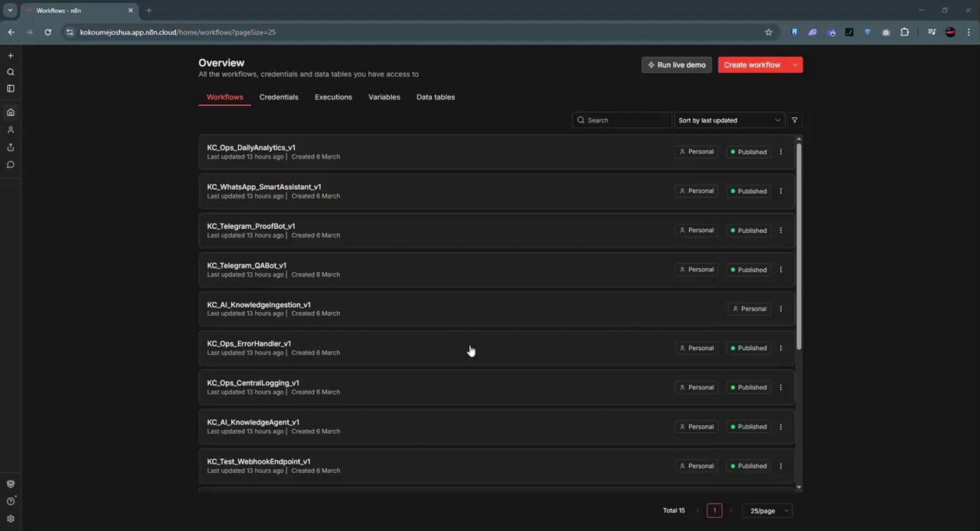This screenshot has width=980, height=531.
Task: Open a new browser tab
Action: point(149,11)
